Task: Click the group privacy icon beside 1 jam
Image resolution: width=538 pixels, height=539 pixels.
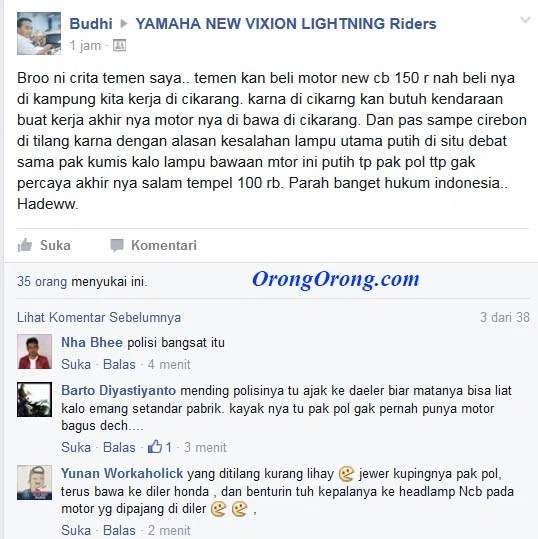Action: click(x=119, y=45)
